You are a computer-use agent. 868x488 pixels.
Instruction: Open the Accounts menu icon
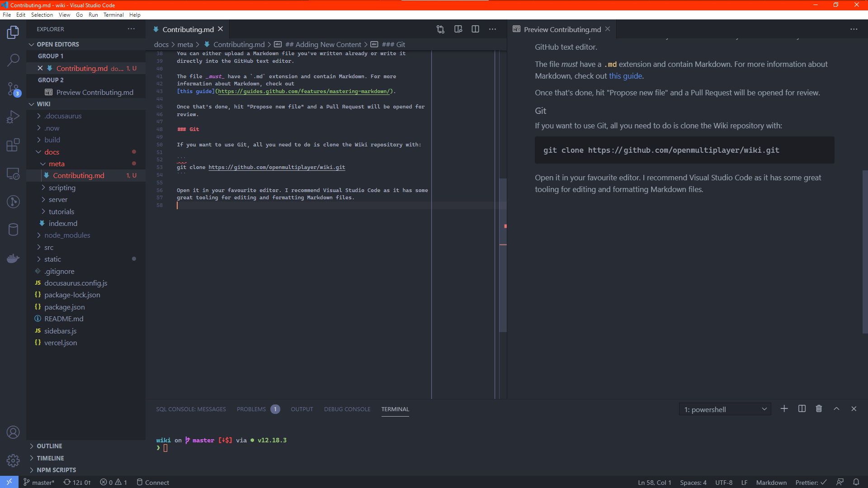tap(13, 432)
